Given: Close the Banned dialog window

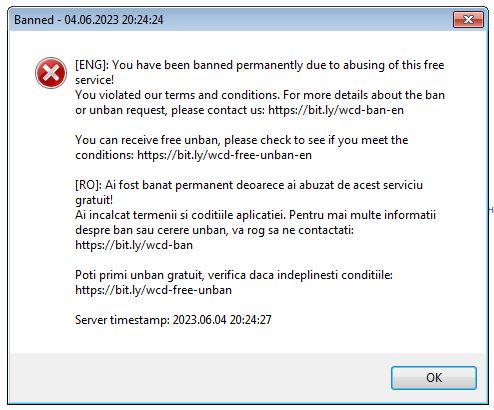Looking at the screenshot, I should [x=468, y=20].
